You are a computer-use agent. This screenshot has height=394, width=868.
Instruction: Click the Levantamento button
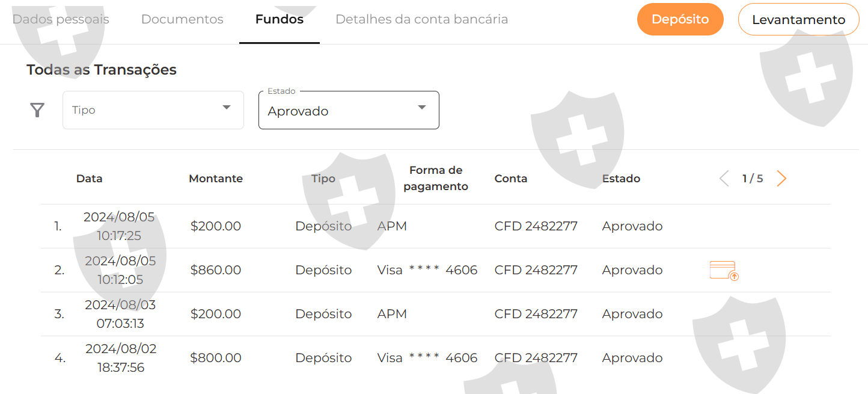coord(798,19)
